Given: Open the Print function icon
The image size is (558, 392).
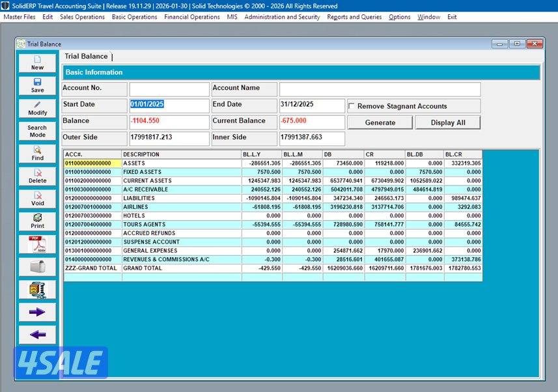Looking at the screenshot, I should (36, 221).
